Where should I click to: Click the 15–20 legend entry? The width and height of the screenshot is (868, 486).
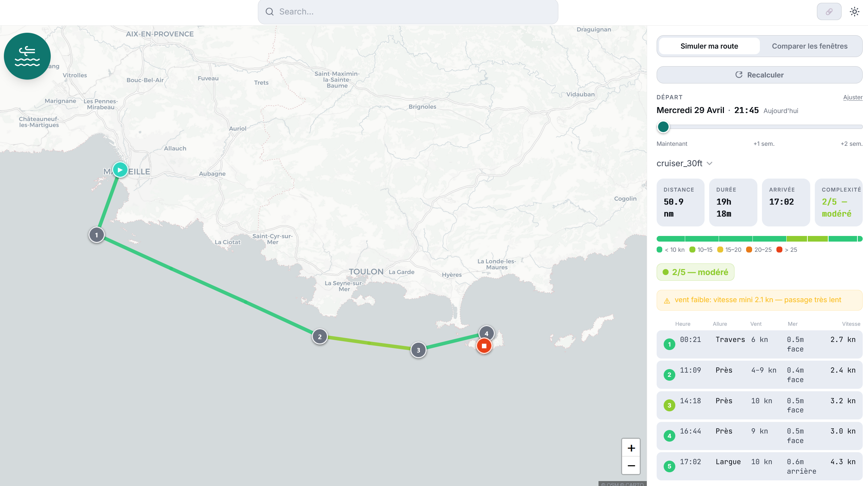(x=729, y=250)
